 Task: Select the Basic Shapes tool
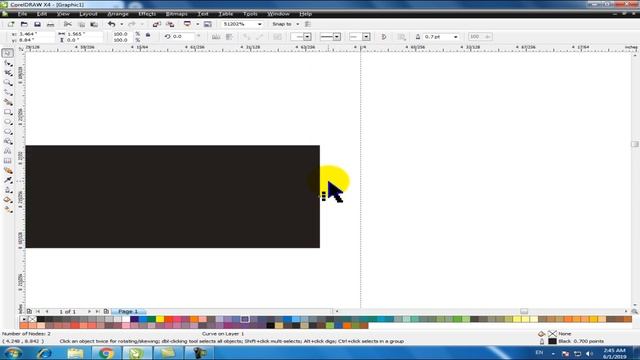point(8,142)
